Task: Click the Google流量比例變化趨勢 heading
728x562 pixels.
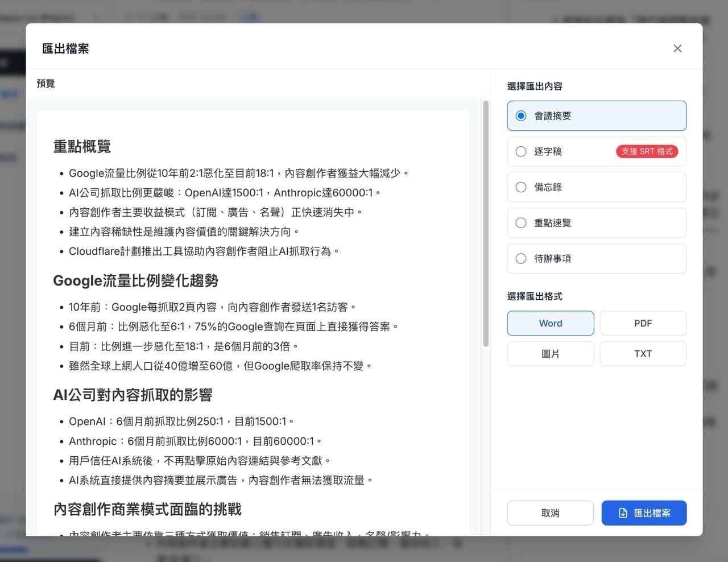Action: coord(135,280)
